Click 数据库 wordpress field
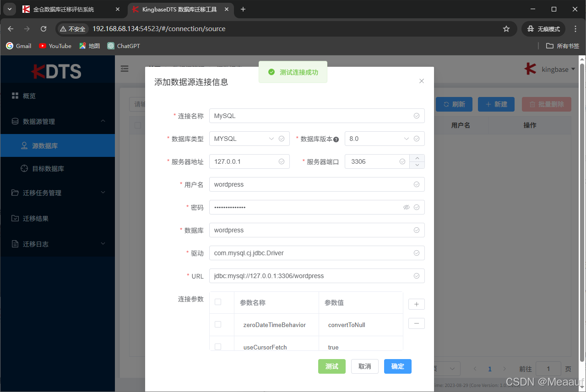 (317, 230)
